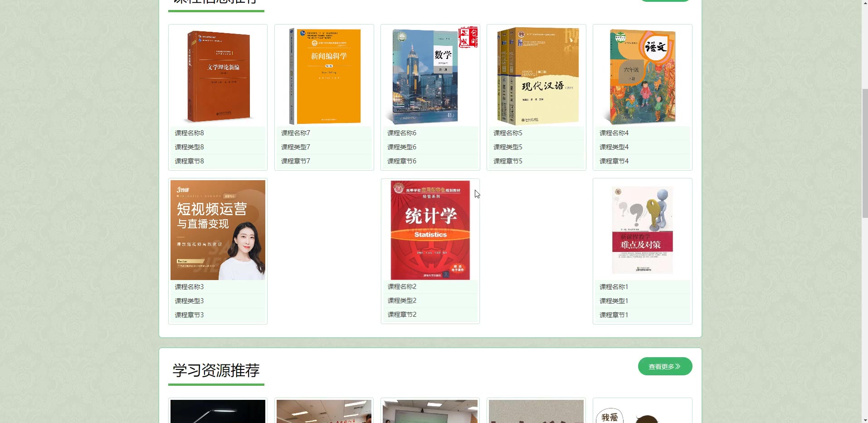Open the 现代汉语 book cover image
This screenshot has height=423, width=868.
[x=536, y=76]
